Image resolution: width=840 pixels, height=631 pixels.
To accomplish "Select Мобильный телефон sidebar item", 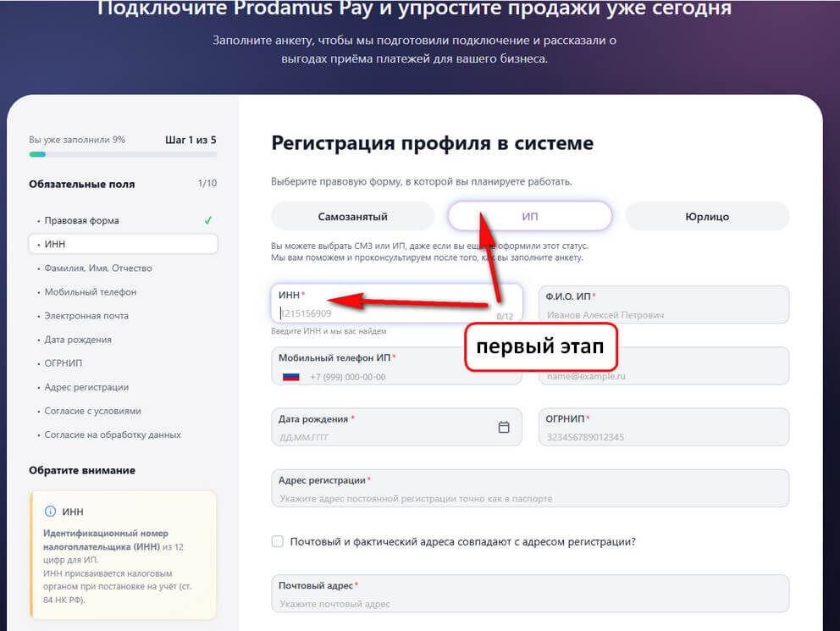I will [x=91, y=292].
